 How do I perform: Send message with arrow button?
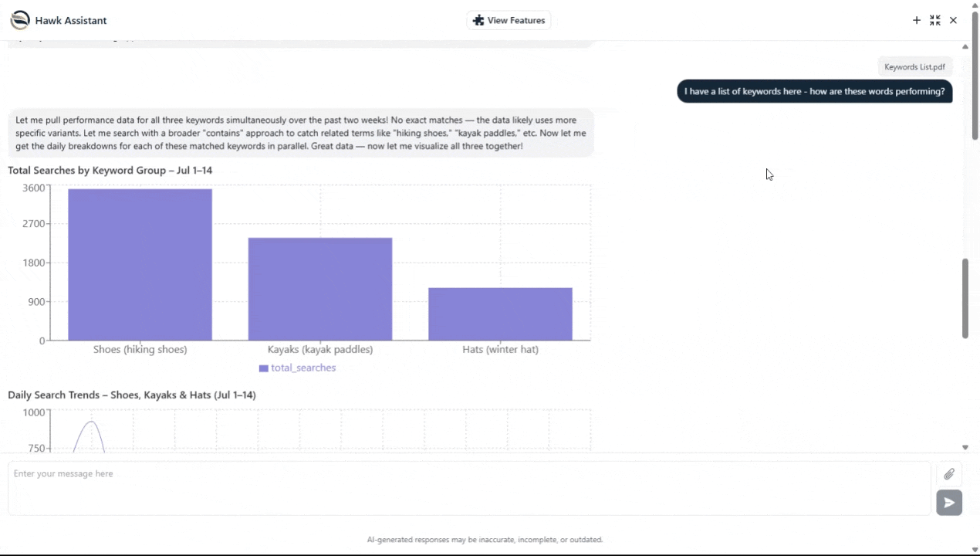pyautogui.click(x=949, y=503)
